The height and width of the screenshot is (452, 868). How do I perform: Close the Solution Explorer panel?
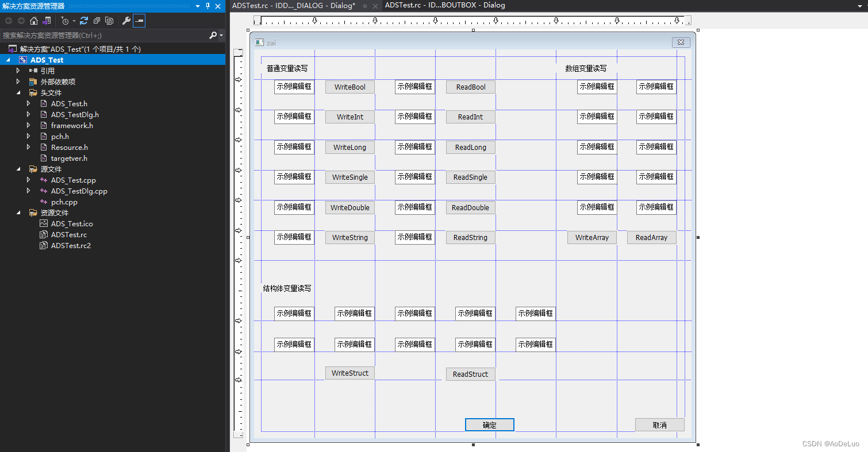(x=218, y=6)
